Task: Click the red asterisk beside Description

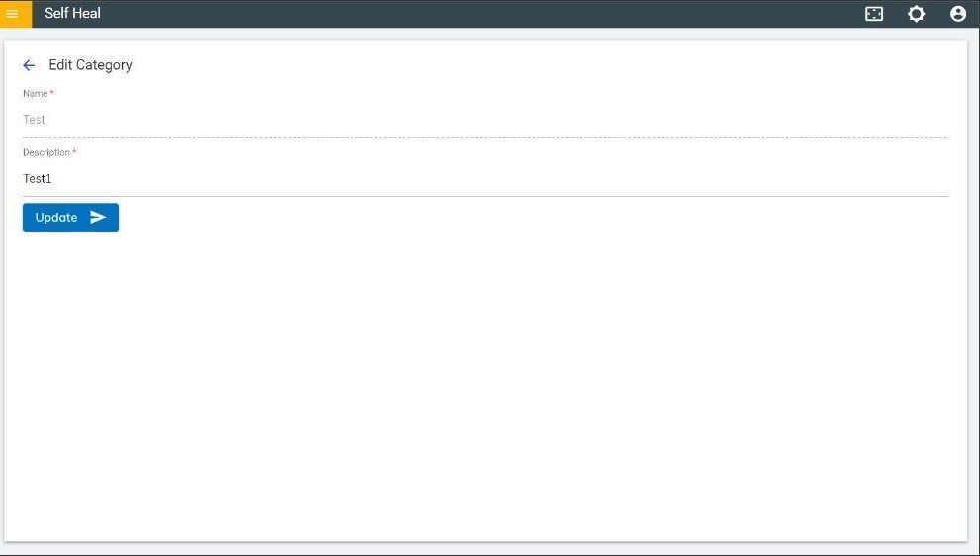Action: pos(74,152)
